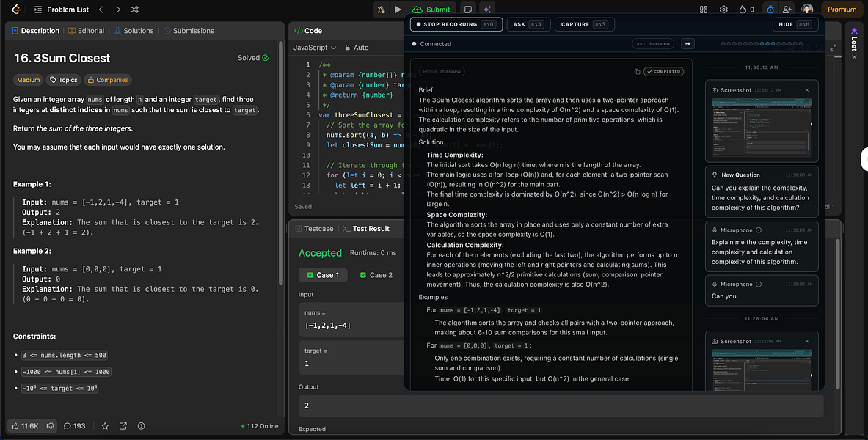
Task: Open the settings gear icon
Action: click(x=723, y=10)
